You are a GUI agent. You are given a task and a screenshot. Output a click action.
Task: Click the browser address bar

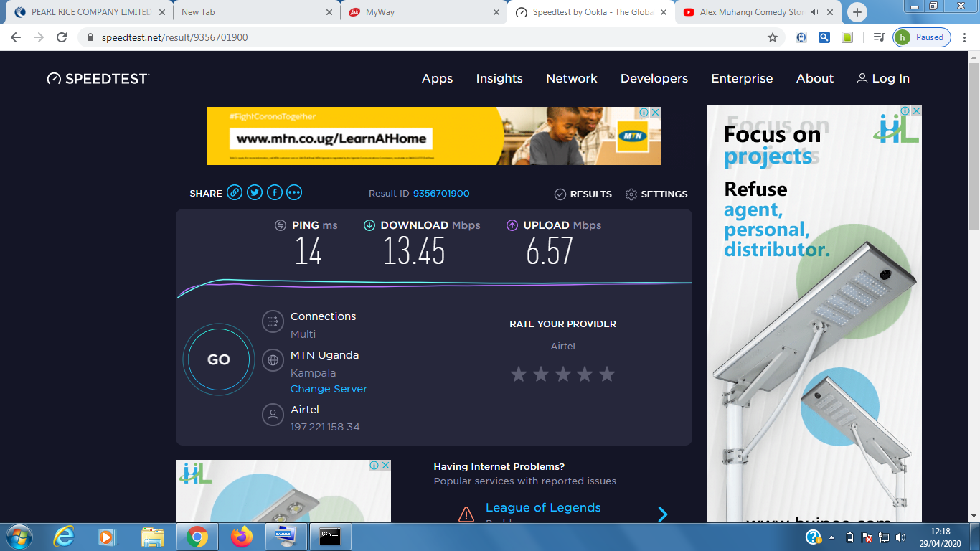point(430,37)
